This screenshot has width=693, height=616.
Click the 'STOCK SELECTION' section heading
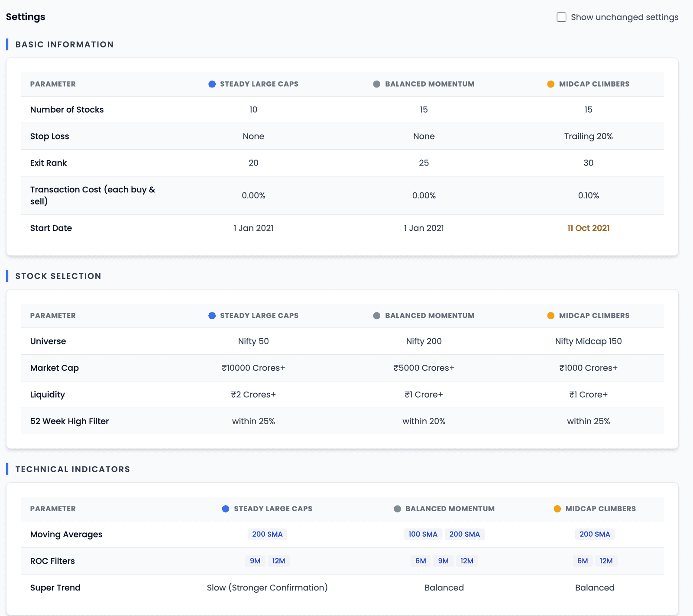point(58,276)
